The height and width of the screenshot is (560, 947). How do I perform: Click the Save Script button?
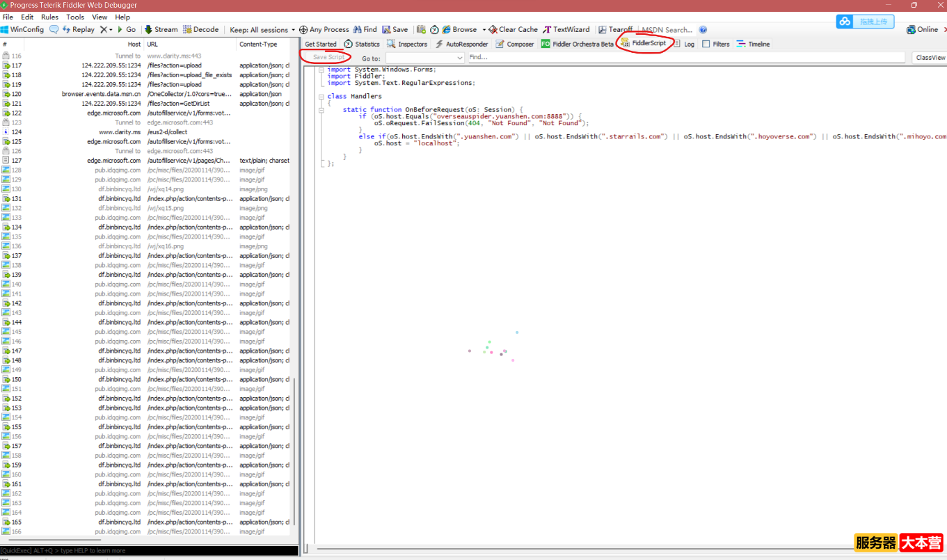pos(328,57)
